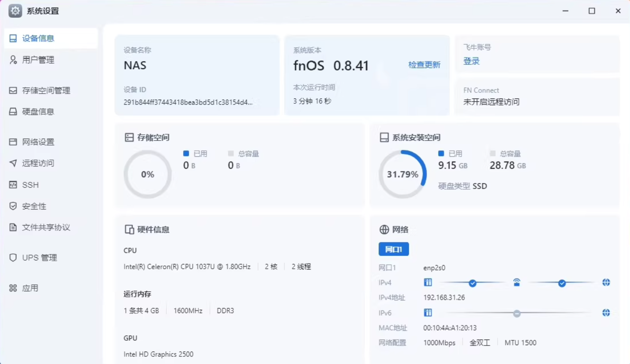Click the 网络 globe header icon
Viewport: 630px width, 364px height.
click(384, 229)
